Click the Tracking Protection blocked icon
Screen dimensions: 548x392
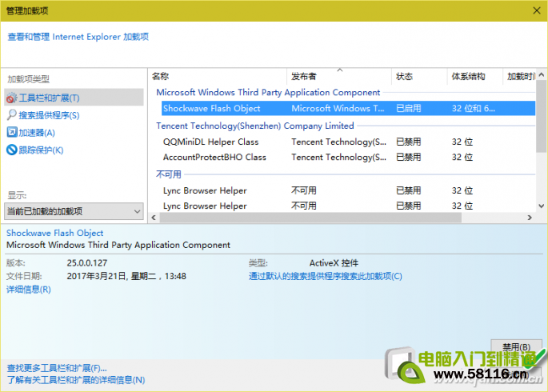click(x=12, y=150)
